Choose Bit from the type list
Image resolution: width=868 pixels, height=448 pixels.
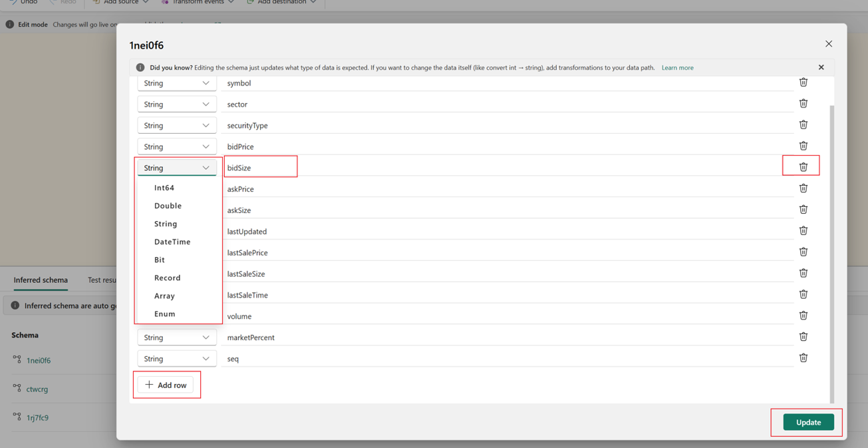click(x=178, y=260)
